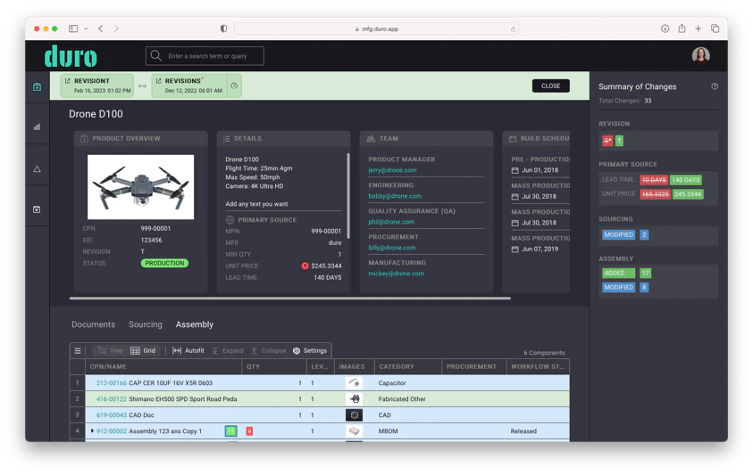Select the Assembly tab
This screenshot has width=753, height=475.
(194, 325)
